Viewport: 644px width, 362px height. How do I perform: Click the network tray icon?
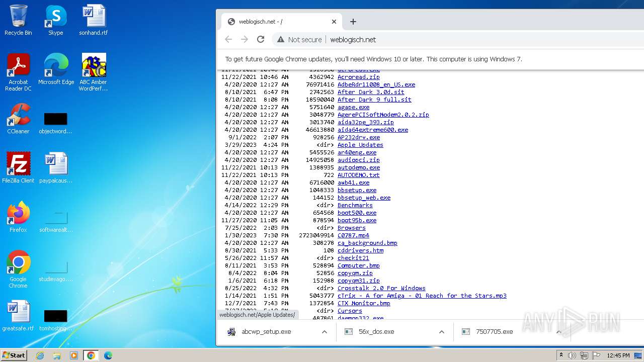pos(584,355)
